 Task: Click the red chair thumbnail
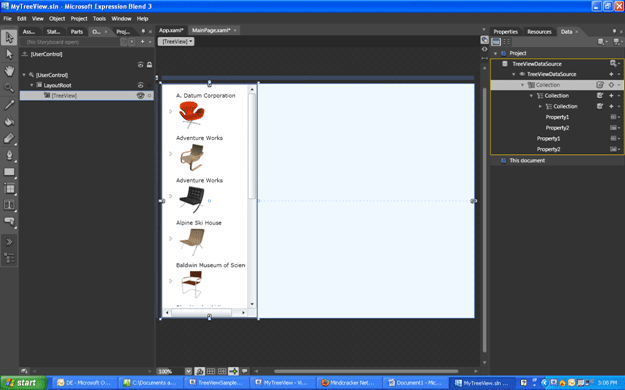[192, 114]
